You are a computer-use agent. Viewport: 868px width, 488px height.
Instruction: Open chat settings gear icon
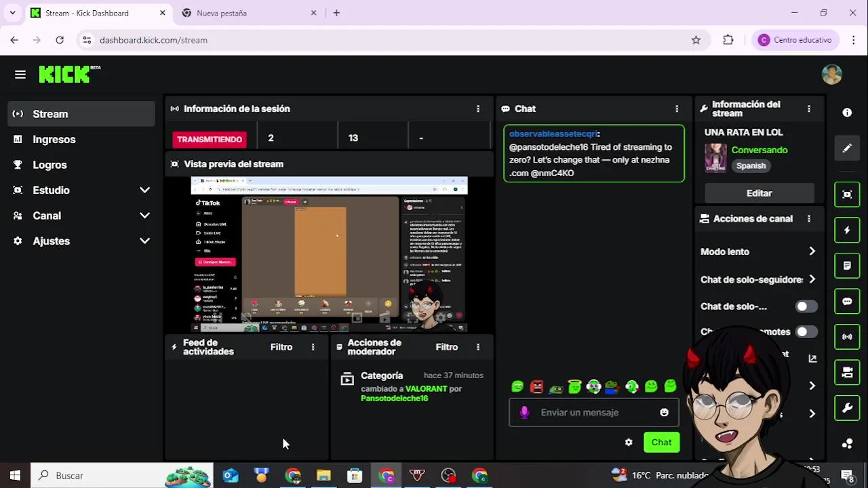coord(629,443)
